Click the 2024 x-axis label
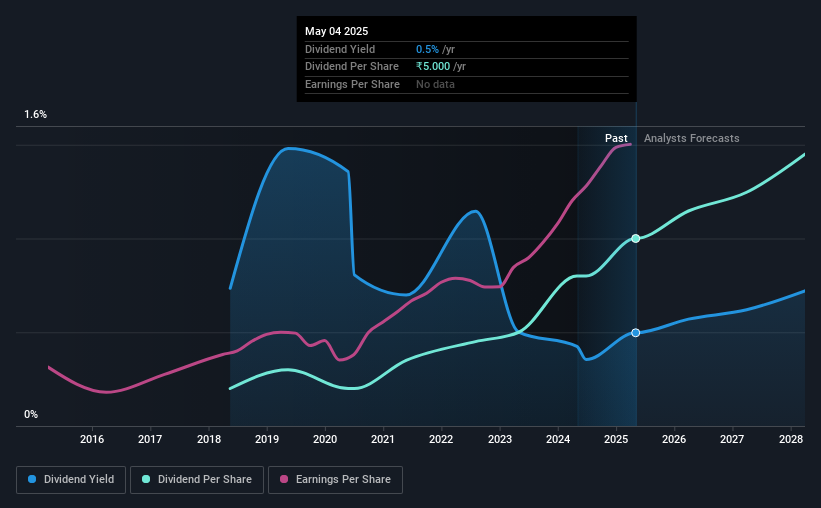This screenshot has height=508, width=821. point(558,439)
